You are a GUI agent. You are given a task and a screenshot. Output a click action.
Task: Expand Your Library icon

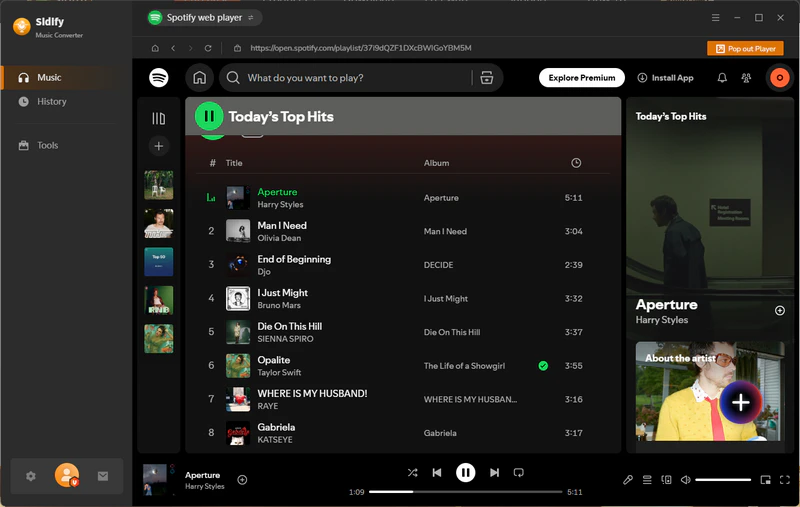tap(159, 119)
